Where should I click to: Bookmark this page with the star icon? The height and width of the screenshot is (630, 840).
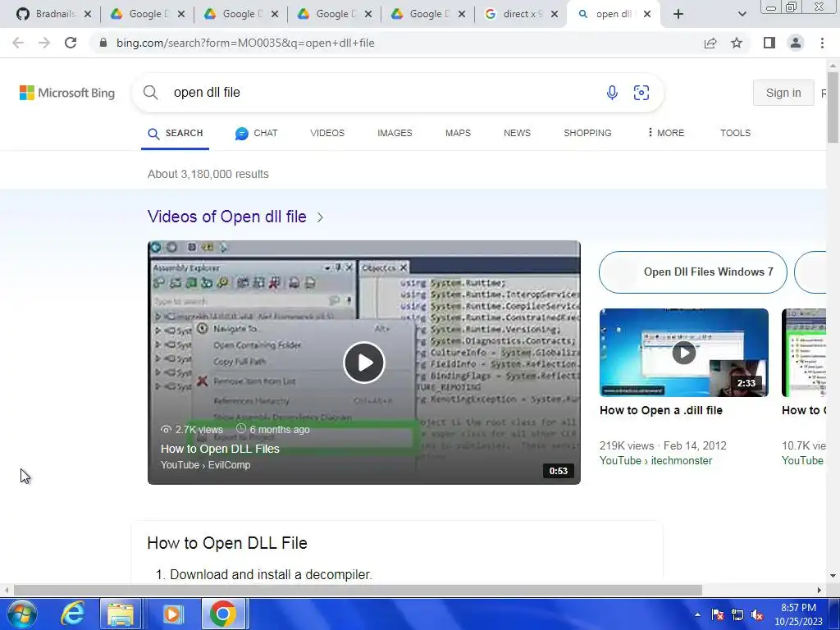(737, 43)
